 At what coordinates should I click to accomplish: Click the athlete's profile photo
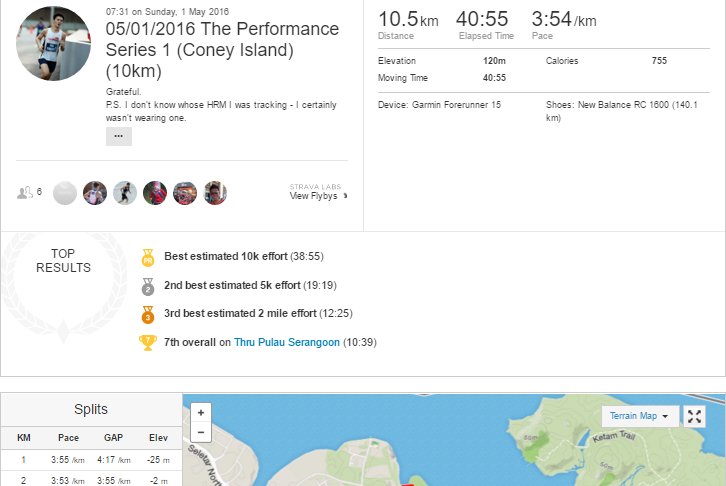(54, 44)
